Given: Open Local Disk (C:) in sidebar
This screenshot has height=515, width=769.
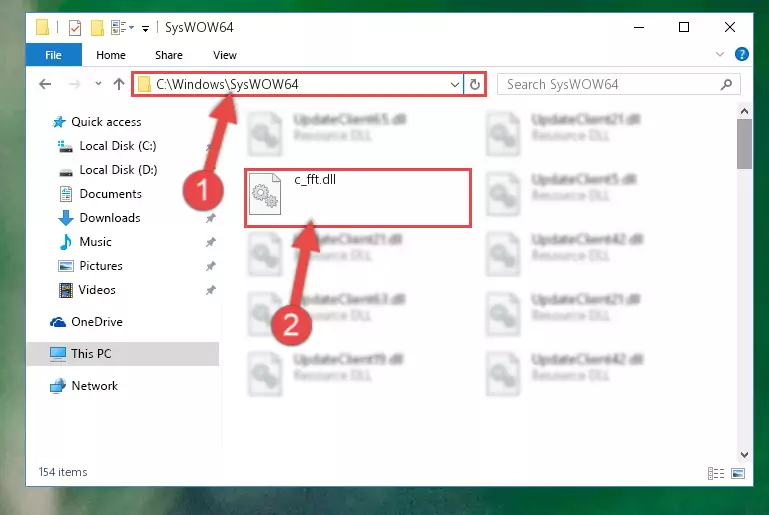Looking at the screenshot, I should pyautogui.click(x=118, y=146).
